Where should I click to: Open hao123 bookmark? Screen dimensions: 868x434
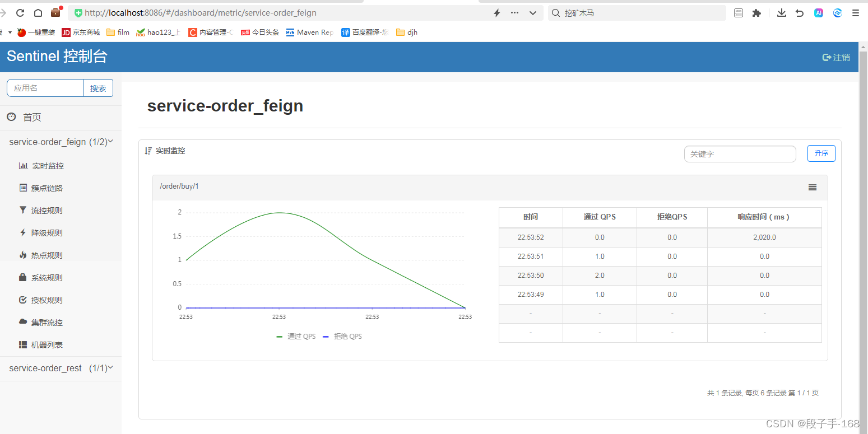pos(159,32)
